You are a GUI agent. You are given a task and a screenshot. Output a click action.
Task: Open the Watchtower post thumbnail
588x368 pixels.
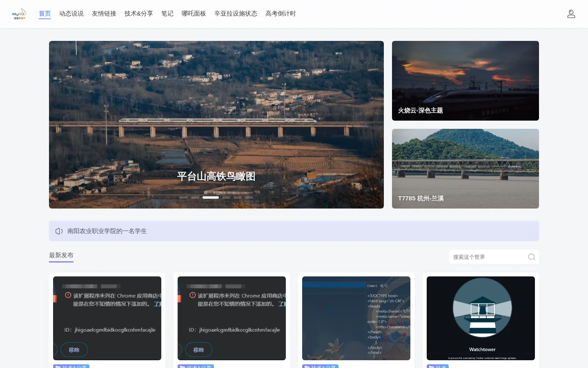[481, 318]
